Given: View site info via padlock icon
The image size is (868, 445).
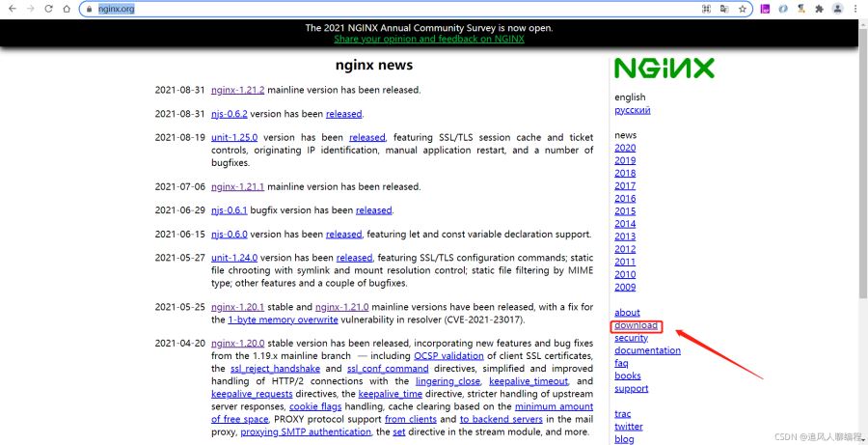Looking at the screenshot, I should [x=91, y=9].
